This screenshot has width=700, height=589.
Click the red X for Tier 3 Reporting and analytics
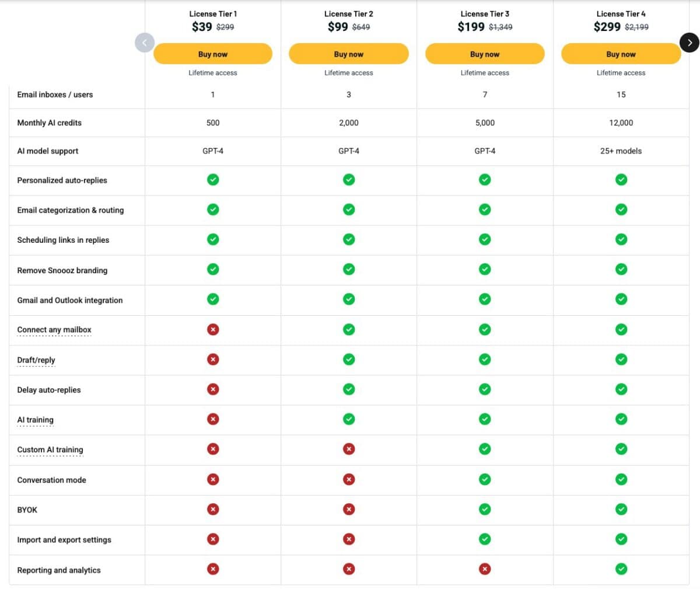click(x=485, y=569)
